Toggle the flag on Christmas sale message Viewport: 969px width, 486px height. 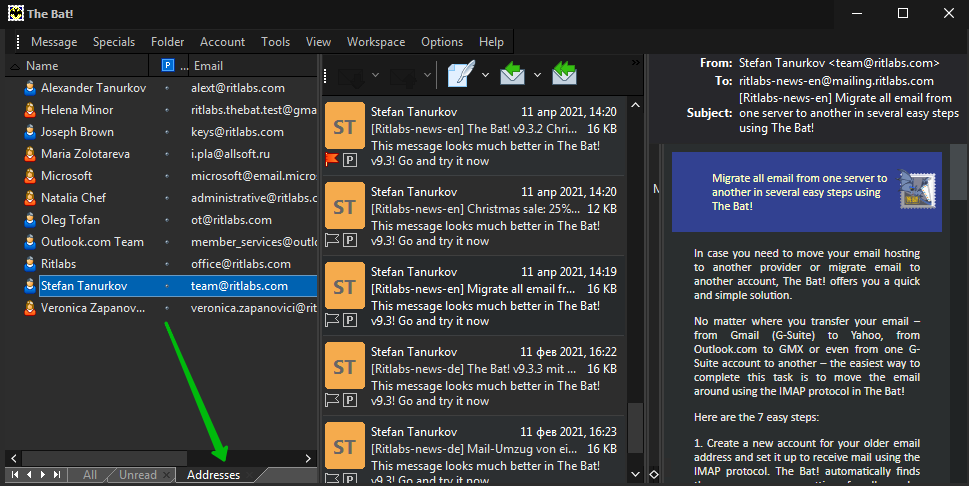[332, 240]
